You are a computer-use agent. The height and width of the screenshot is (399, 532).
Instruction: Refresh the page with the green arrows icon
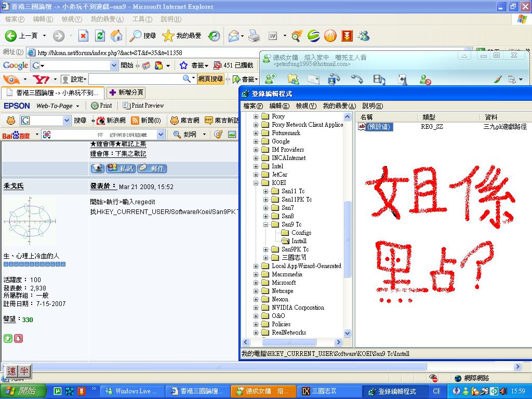tap(100, 36)
